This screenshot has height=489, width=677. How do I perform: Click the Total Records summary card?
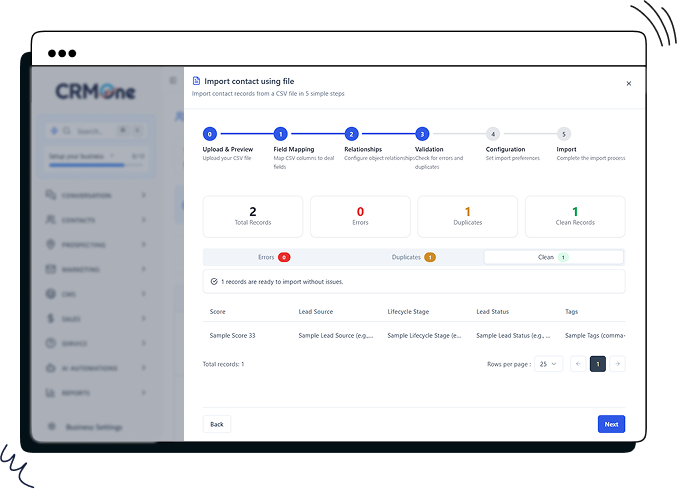253,216
